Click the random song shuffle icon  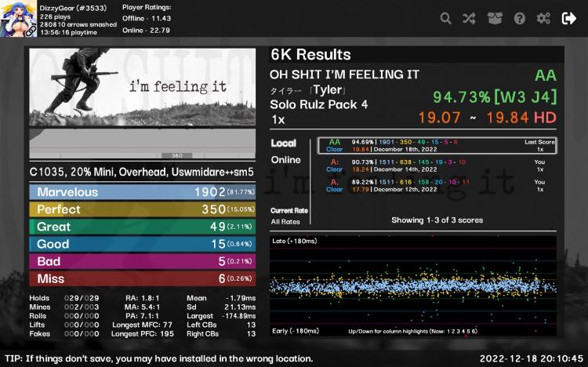tap(469, 18)
